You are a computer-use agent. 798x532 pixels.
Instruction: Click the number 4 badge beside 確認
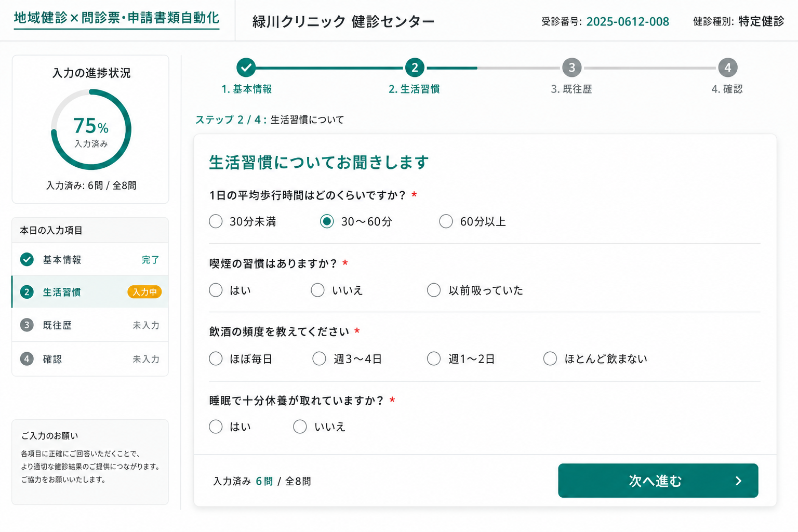click(x=27, y=359)
